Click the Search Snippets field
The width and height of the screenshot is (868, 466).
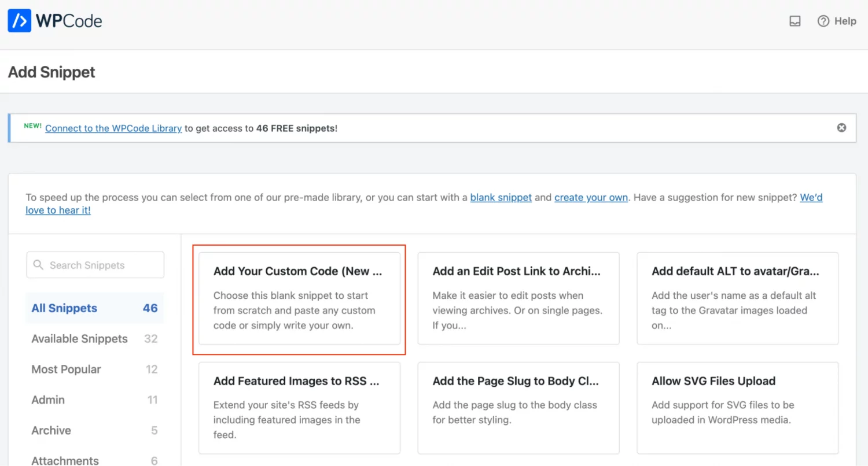95,265
